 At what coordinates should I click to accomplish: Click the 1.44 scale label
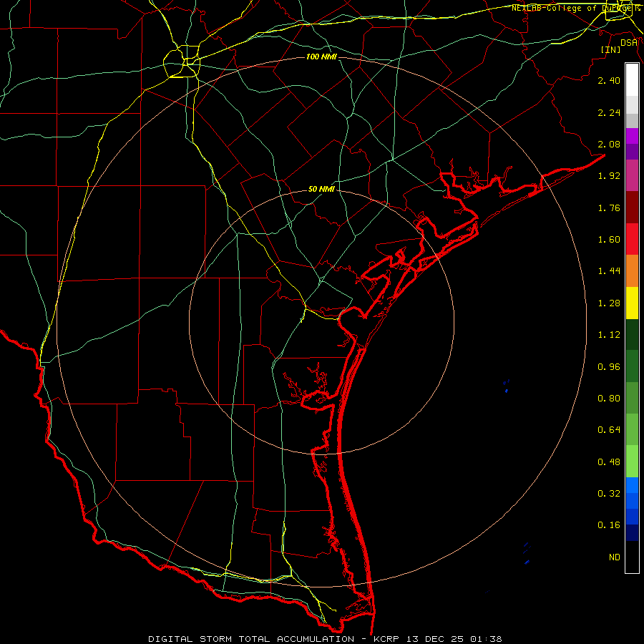pos(609,271)
